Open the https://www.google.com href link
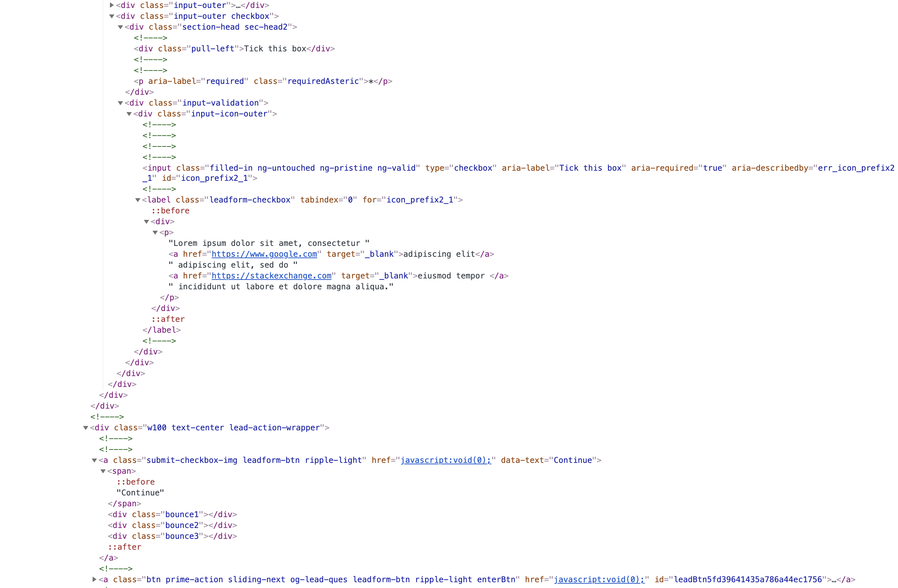This screenshot has width=898, height=588. (x=264, y=254)
